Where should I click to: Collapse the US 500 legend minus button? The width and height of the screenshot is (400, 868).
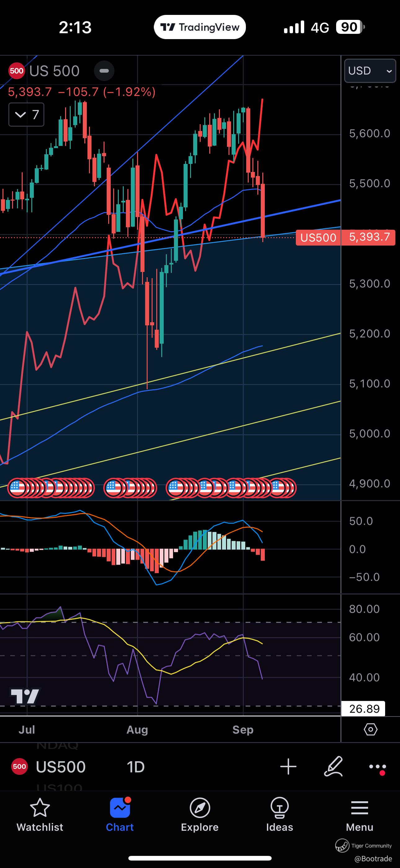(104, 71)
